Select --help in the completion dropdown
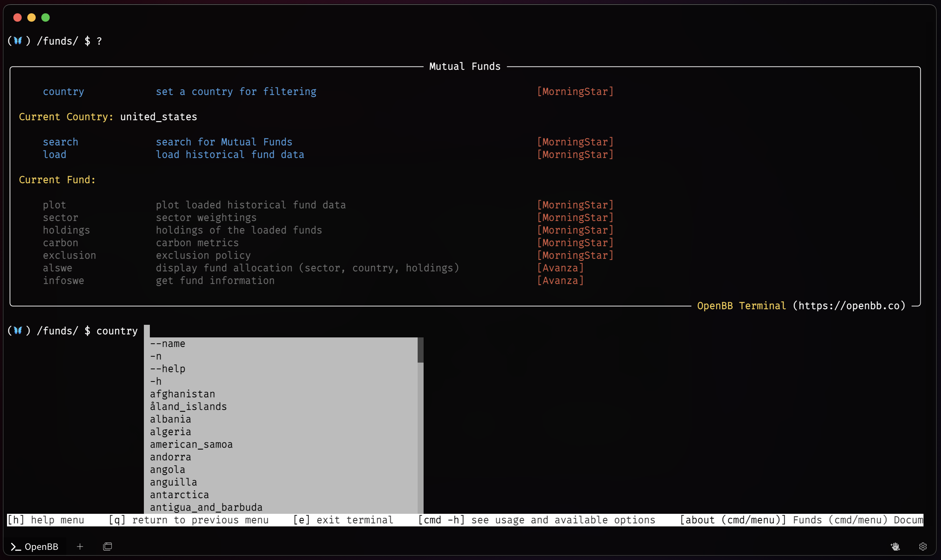 (x=281, y=369)
